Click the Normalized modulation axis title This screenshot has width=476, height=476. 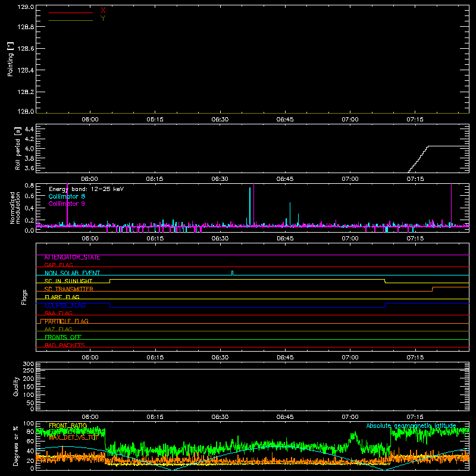tap(15, 208)
